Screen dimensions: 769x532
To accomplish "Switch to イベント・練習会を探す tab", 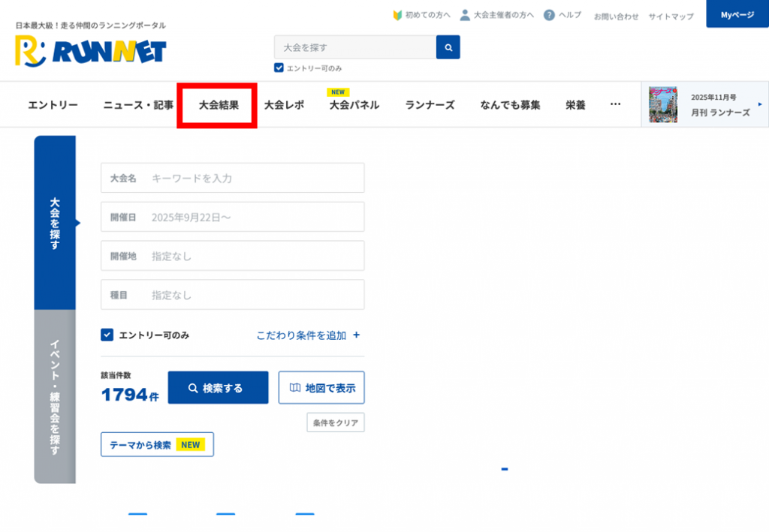I will coord(55,396).
